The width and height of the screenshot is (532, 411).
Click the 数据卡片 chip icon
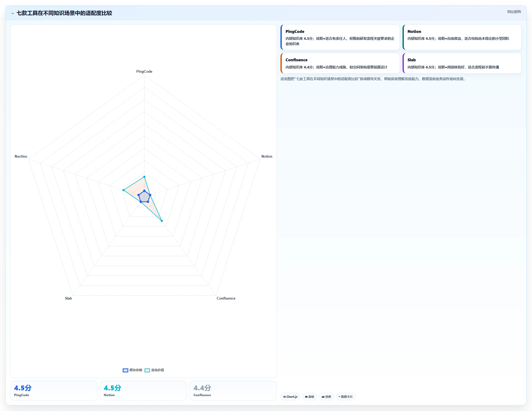[x=339, y=397]
